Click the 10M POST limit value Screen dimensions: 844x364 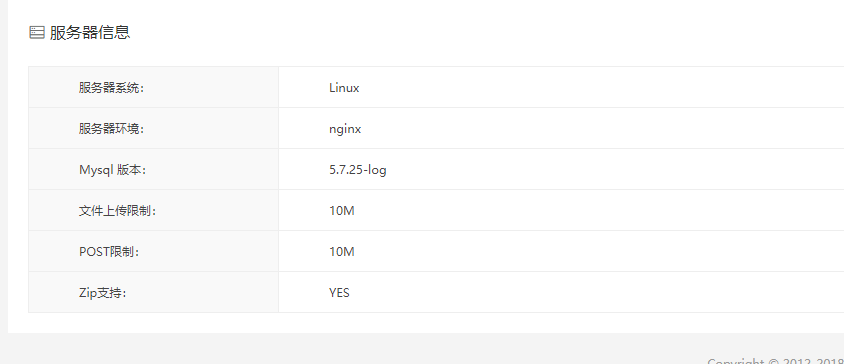[x=342, y=252]
